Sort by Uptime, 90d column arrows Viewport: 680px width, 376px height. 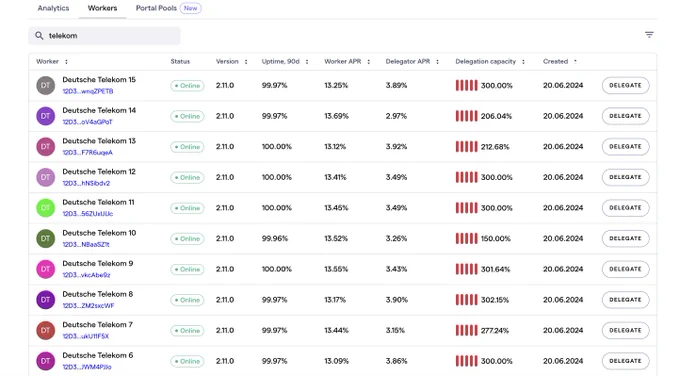(307, 62)
